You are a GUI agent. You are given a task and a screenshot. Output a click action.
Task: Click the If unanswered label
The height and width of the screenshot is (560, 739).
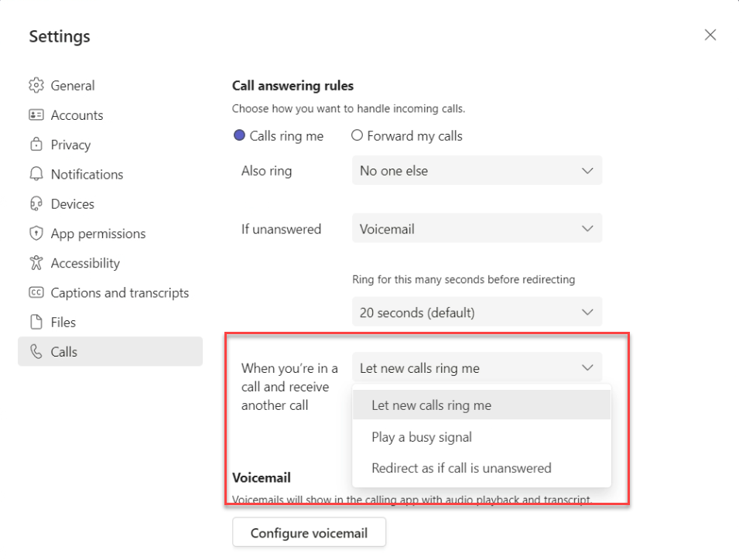click(x=281, y=229)
